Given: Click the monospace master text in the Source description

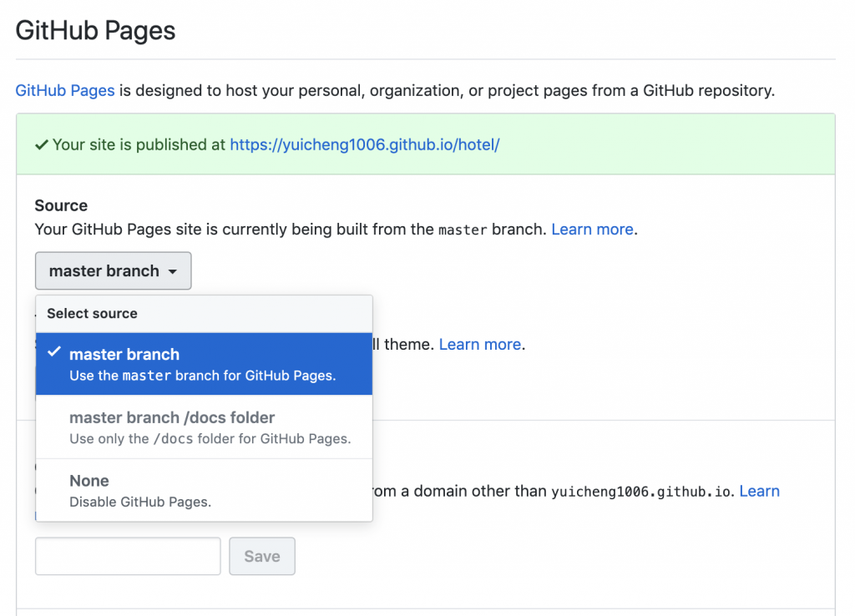Looking at the screenshot, I should (x=462, y=230).
